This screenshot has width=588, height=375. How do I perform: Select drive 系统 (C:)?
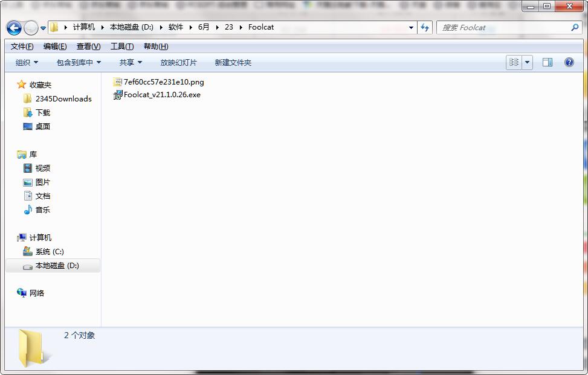pos(45,252)
